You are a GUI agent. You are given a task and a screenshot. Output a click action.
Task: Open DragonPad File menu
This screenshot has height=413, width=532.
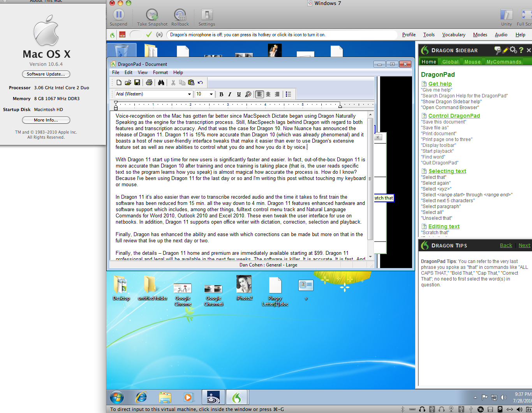pyautogui.click(x=116, y=72)
